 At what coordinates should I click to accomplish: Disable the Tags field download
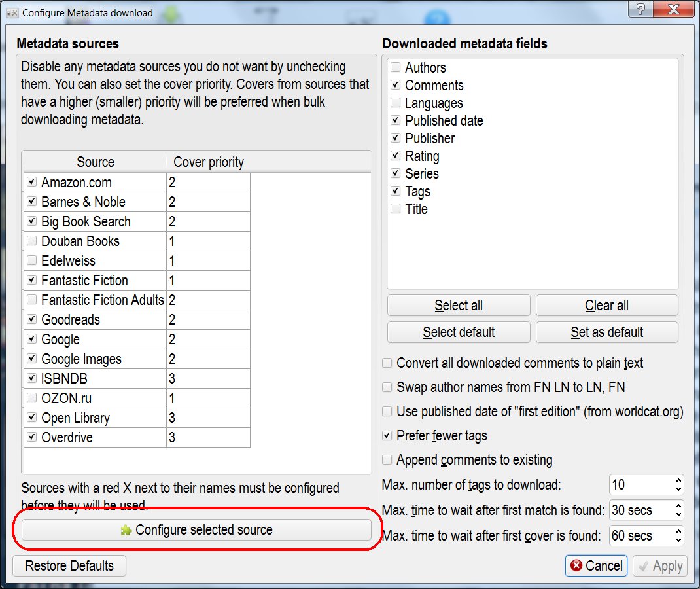[396, 191]
